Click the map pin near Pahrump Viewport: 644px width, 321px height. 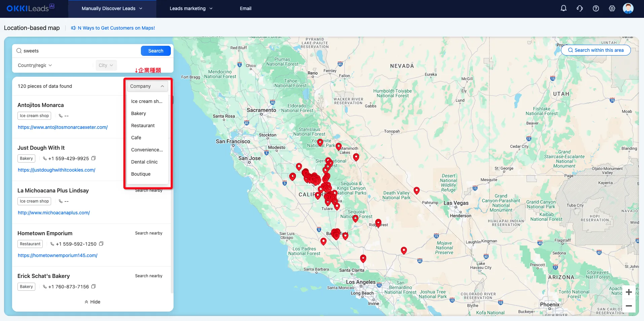click(417, 191)
